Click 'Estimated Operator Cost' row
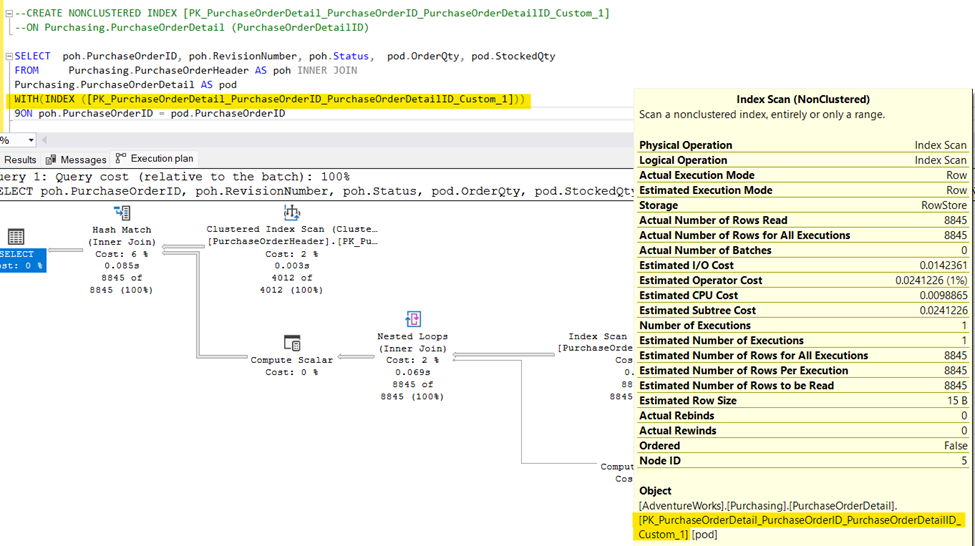 (803, 280)
